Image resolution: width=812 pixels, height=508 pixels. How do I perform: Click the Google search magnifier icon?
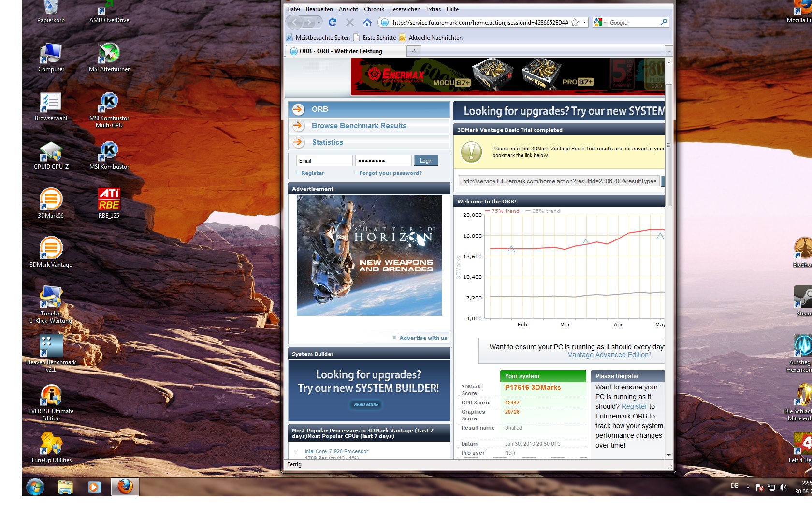click(x=664, y=22)
